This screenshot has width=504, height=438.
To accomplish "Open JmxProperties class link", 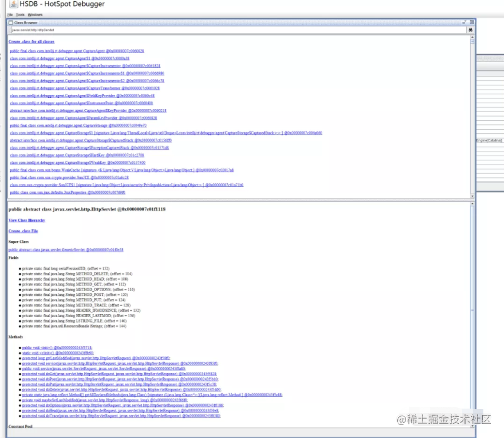I will (67, 192).
